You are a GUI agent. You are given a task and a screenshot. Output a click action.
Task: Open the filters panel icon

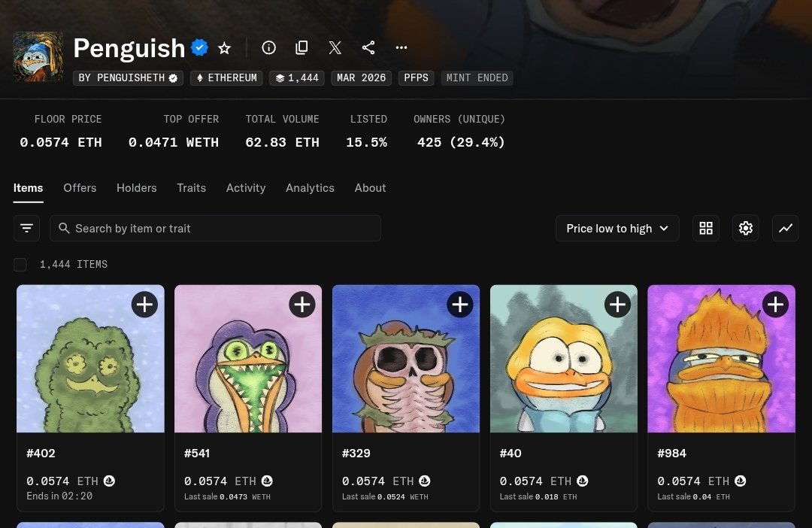(x=26, y=228)
